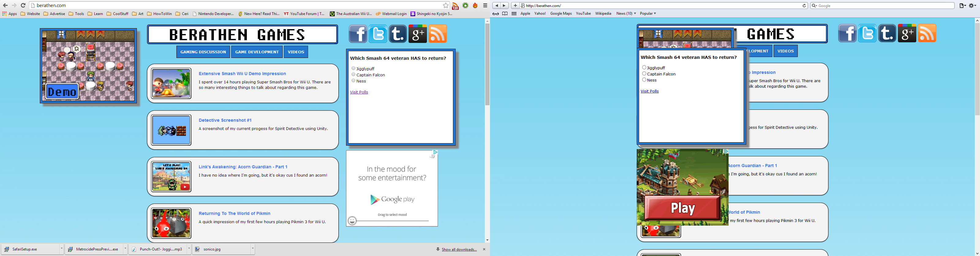
Task: Open the Gaming Discussion tab in Chrome
Action: (x=203, y=52)
